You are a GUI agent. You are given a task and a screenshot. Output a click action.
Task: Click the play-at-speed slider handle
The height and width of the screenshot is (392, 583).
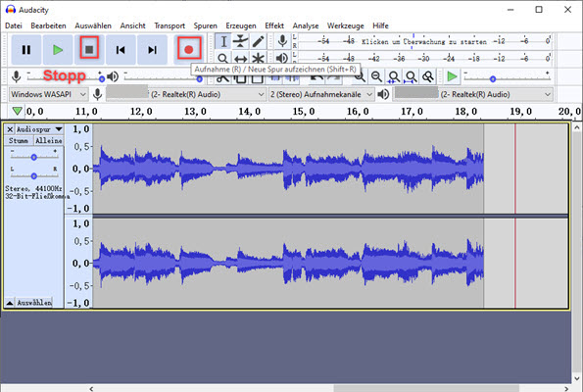(x=493, y=78)
